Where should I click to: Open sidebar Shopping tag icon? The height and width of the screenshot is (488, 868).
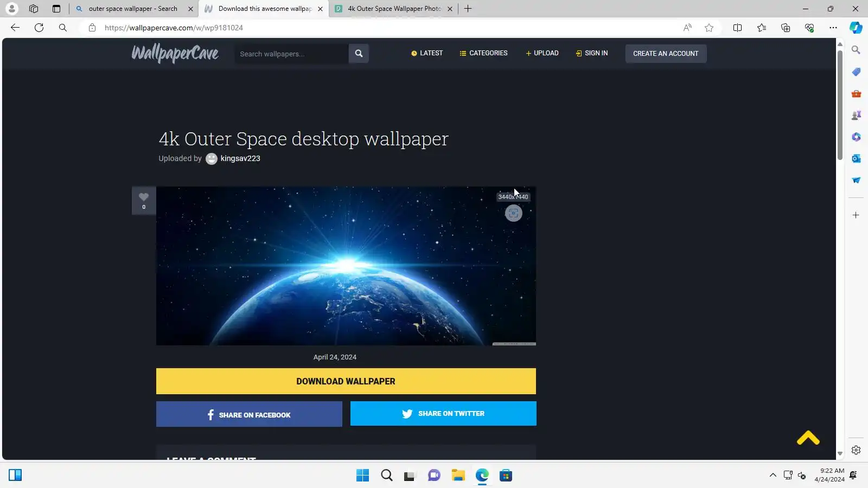coord(856,72)
